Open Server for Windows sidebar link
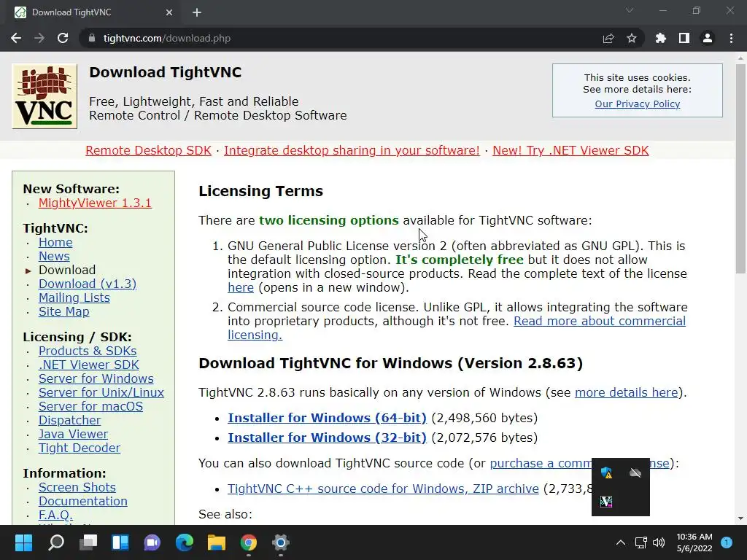 tap(96, 378)
